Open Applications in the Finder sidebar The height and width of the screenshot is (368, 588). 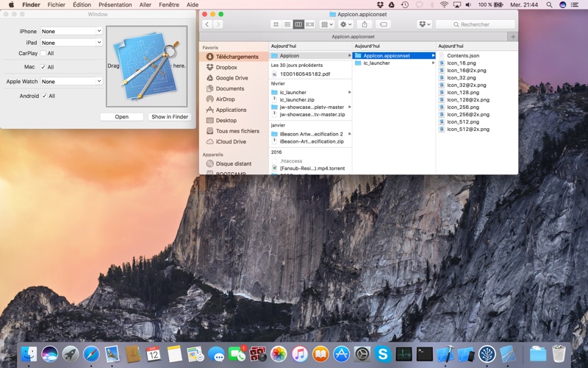click(x=231, y=110)
